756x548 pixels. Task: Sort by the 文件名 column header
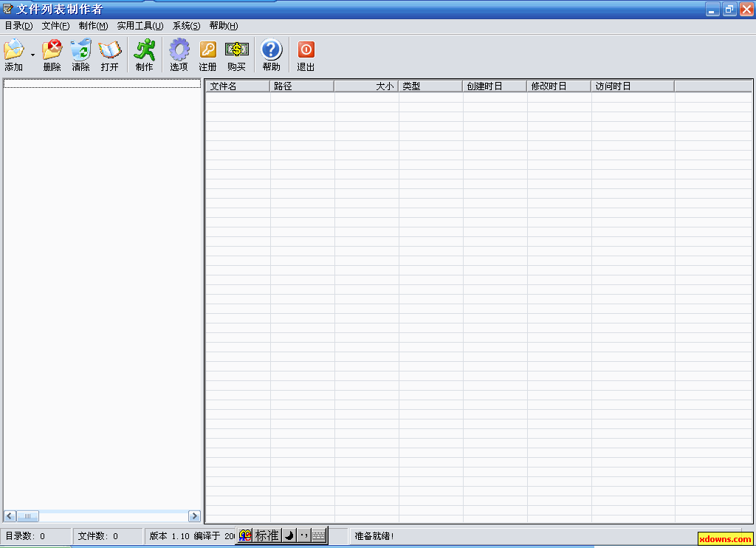[238, 86]
